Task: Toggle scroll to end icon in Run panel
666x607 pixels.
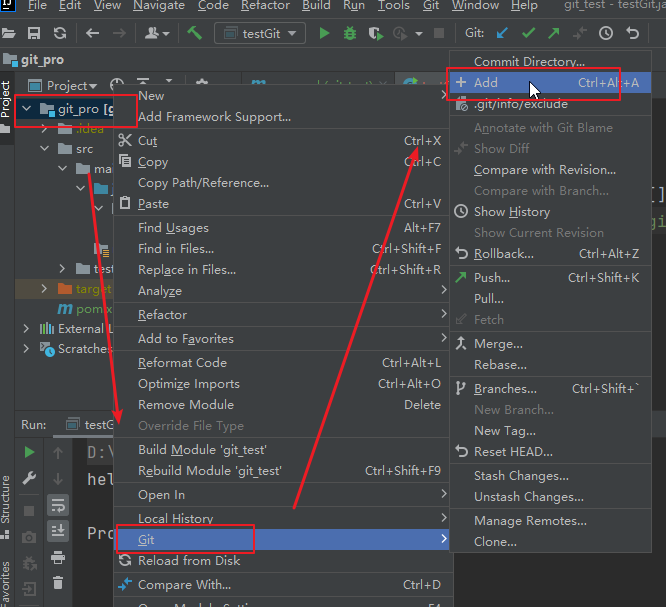Action: [x=58, y=531]
